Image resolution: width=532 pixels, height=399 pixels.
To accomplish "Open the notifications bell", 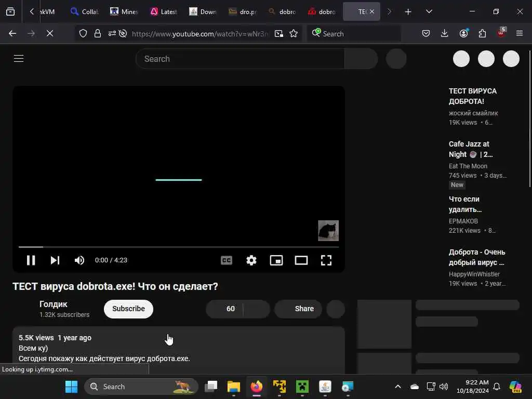I will (x=497, y=387).
